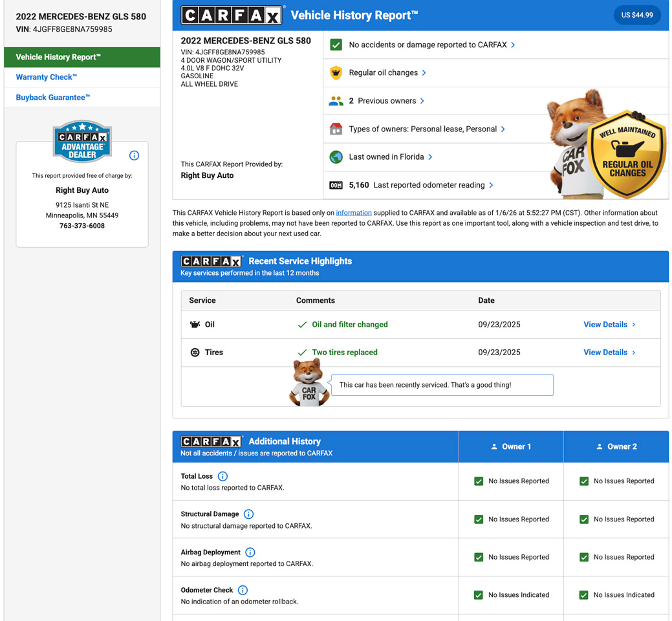Click Owner 1 Total Loss checkmark

479,481
